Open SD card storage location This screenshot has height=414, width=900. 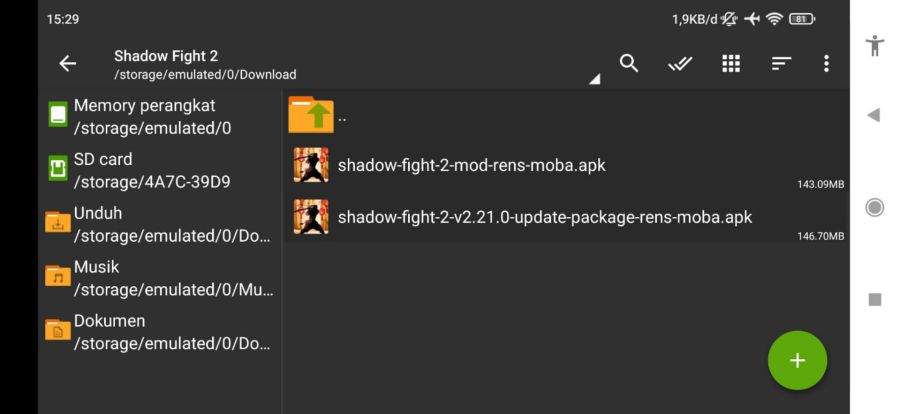[x=160, y=171]
